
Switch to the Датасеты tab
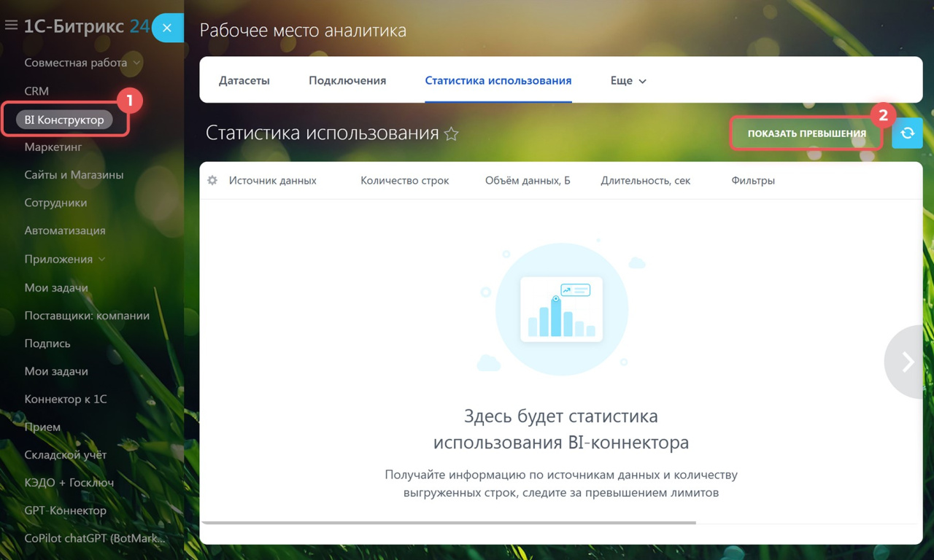tap(244, 81)
